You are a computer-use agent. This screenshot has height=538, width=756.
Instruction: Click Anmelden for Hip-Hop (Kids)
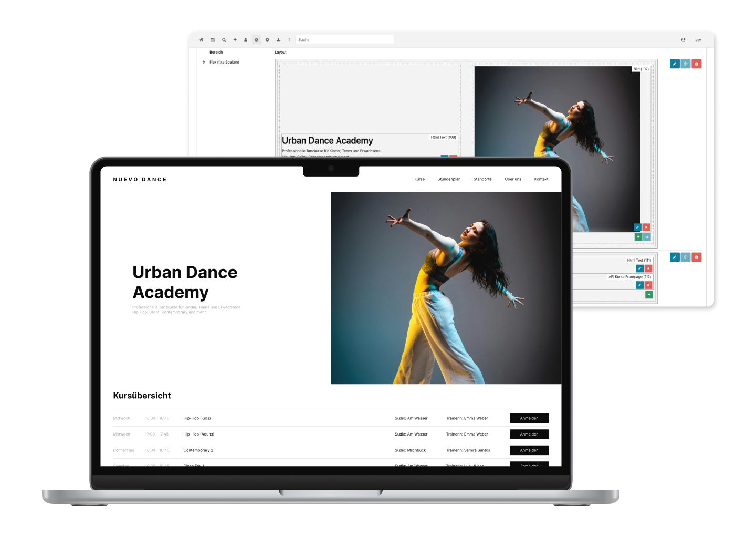(529, 418)
